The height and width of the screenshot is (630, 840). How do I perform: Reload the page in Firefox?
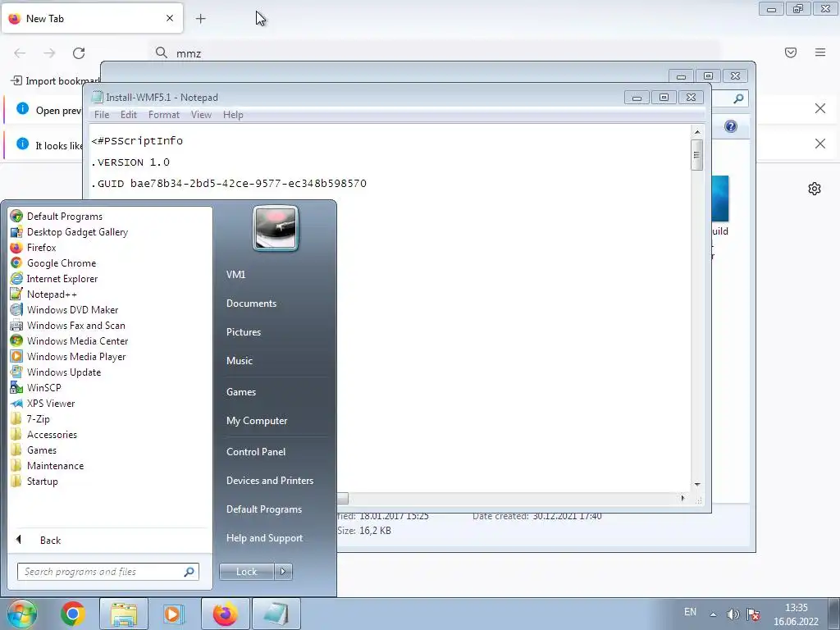[x=79, y=53]
